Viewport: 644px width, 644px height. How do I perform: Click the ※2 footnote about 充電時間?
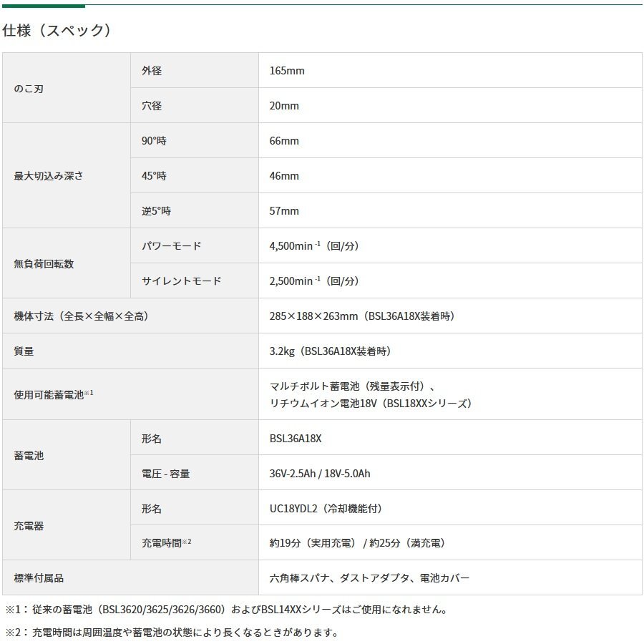pos(172,633)
